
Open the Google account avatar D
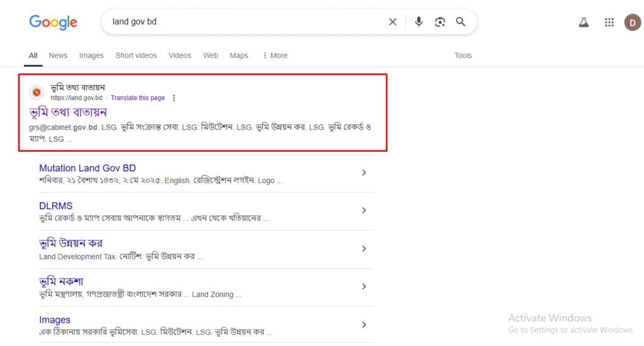pyautogui.click(x=633, y=22)
